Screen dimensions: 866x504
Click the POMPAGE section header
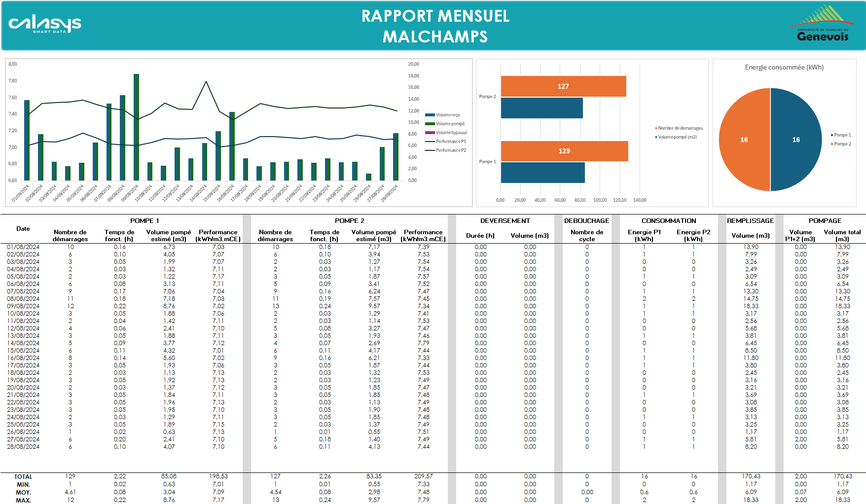825,220
